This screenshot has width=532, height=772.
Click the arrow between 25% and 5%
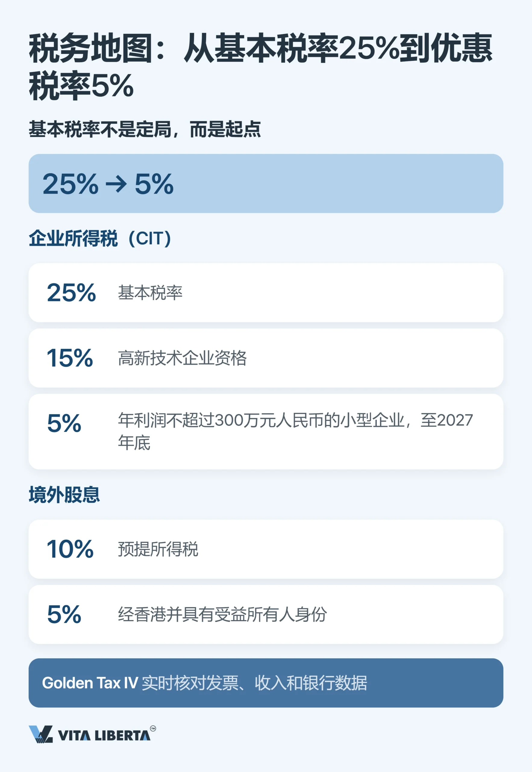click(x=116, y=184)
